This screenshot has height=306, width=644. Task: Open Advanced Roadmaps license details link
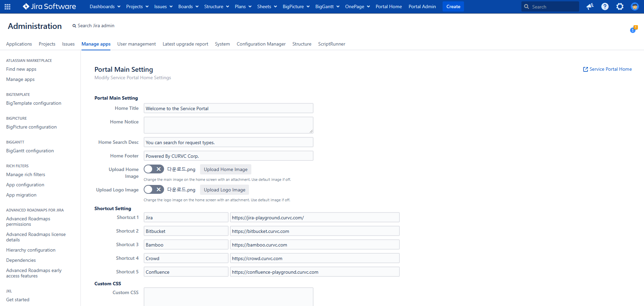click(x=36, y=237)
